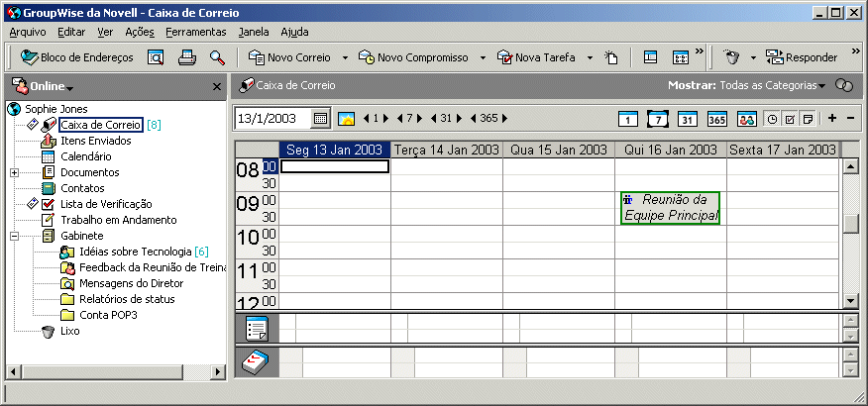Open the Arquivo menu
Screen dimensions: 868x406
[28, 32]
